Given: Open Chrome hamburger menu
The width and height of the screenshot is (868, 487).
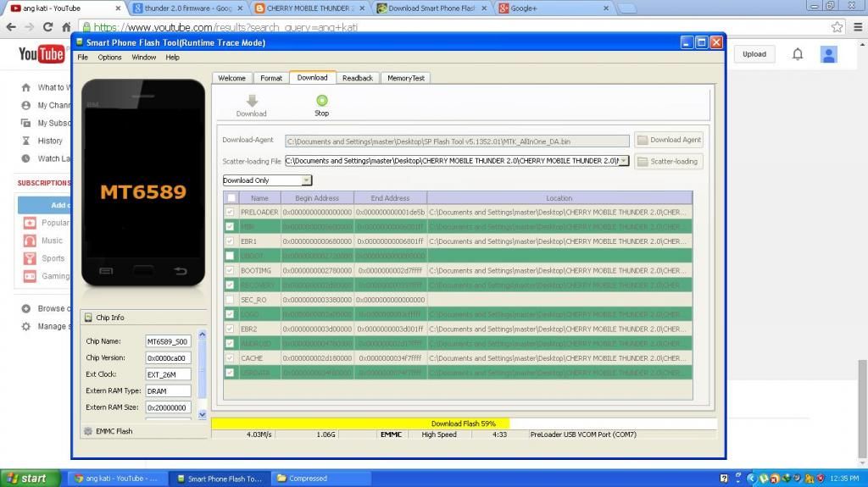Looking at the screenshot, I should coord(858,26).
